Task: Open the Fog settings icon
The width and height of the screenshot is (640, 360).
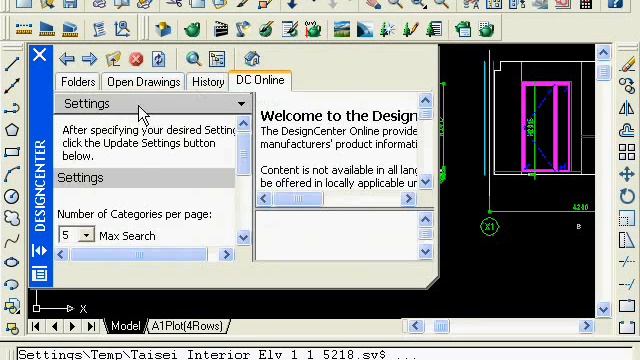Action: 364,29
